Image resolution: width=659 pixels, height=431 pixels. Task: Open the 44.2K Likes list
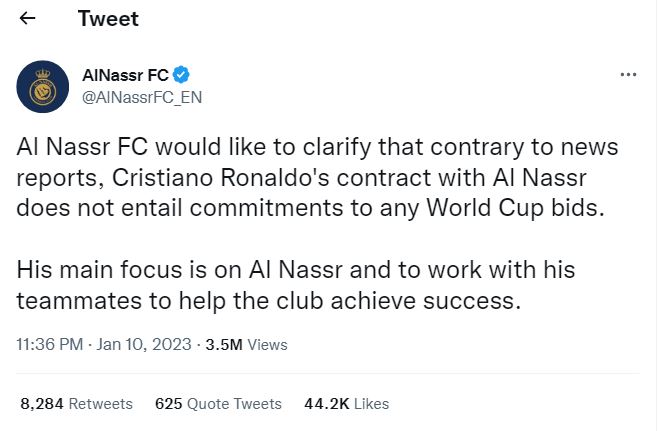[x=346, y=404]
